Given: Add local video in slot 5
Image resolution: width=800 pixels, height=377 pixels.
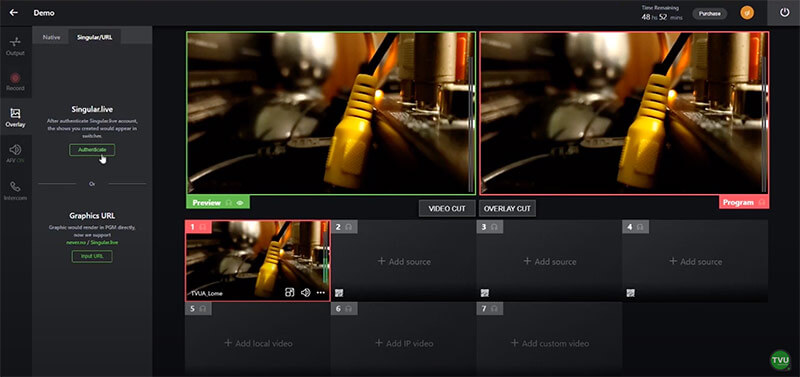Looking at the screenshot, I should click(258, 343).
